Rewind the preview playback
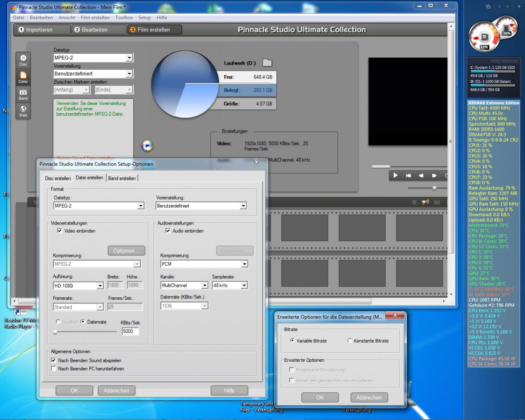 click(421, 175)
